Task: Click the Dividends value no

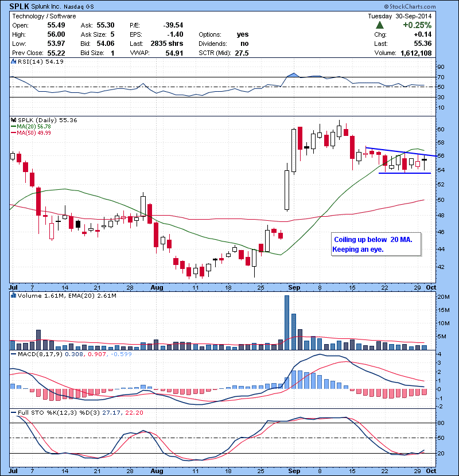Action: coord(244,44)
